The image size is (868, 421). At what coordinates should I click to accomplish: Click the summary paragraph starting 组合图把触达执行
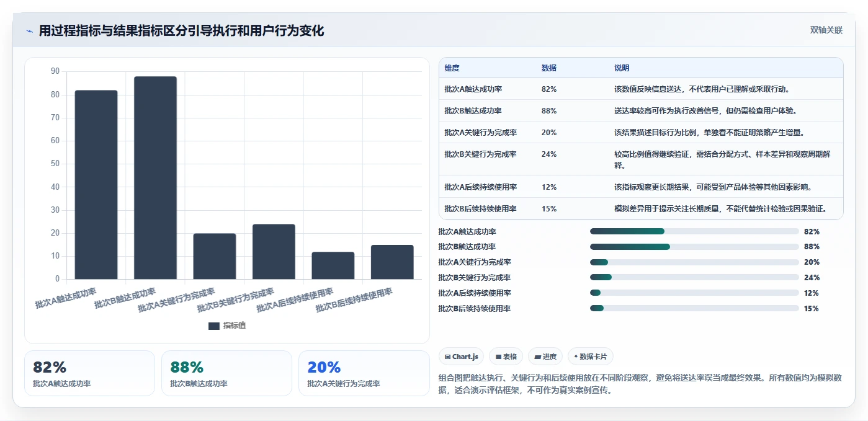(640, 384)
